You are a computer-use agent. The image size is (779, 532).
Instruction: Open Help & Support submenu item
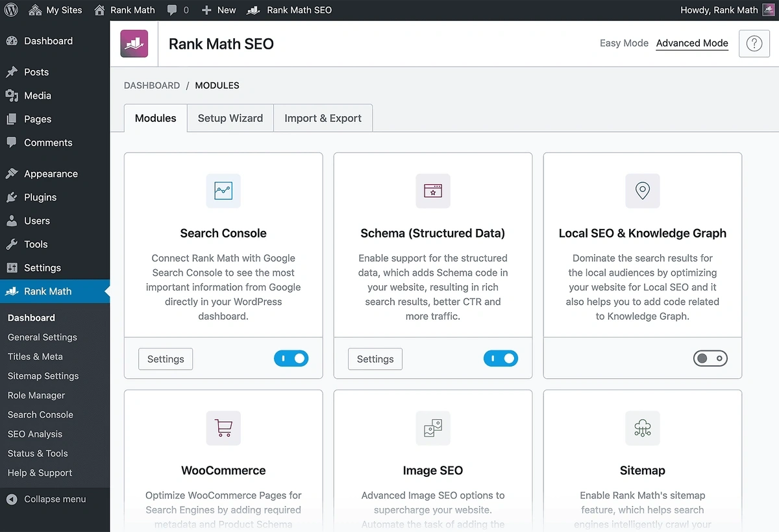[40, 473]
